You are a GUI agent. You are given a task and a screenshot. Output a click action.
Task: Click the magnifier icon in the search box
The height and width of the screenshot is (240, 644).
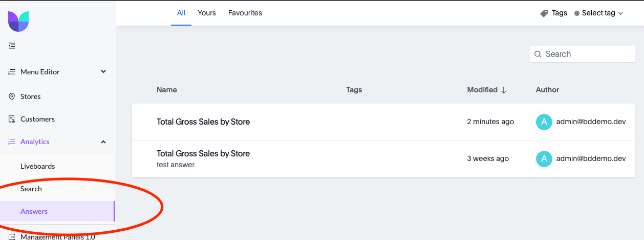tap(538, 54)
